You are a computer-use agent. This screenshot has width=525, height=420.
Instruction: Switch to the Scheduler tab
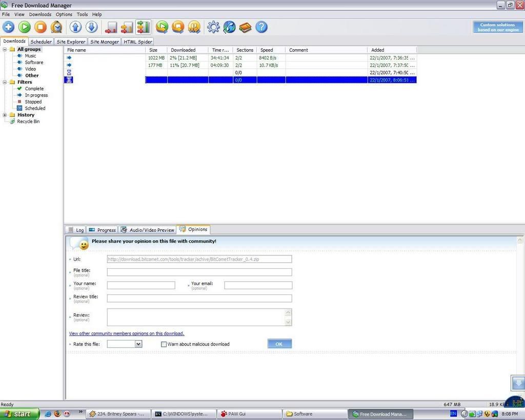tap(41, 42)
